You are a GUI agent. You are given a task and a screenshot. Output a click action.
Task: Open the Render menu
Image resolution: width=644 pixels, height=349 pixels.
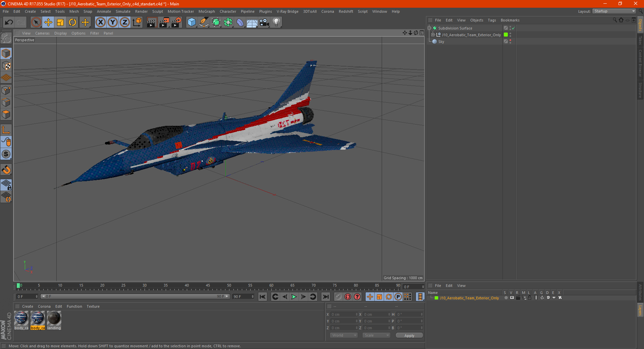(141, 11)
